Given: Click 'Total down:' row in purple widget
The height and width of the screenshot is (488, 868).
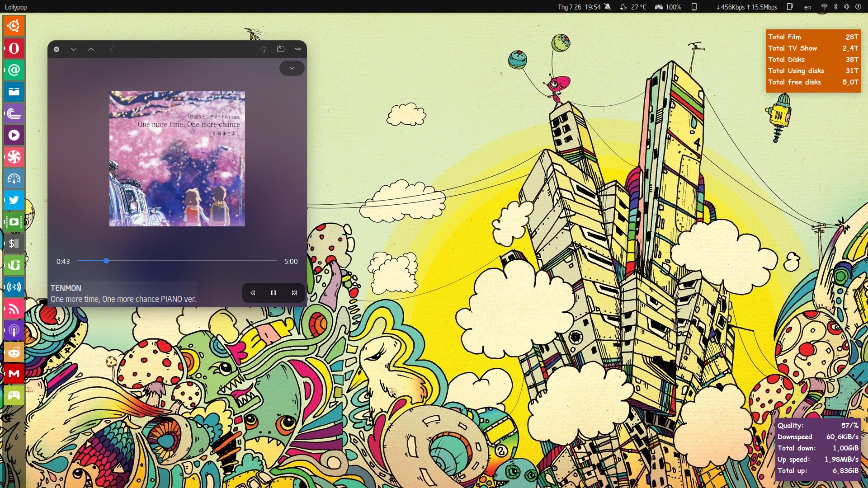Looking at the screenshot, I should point(818,448).
